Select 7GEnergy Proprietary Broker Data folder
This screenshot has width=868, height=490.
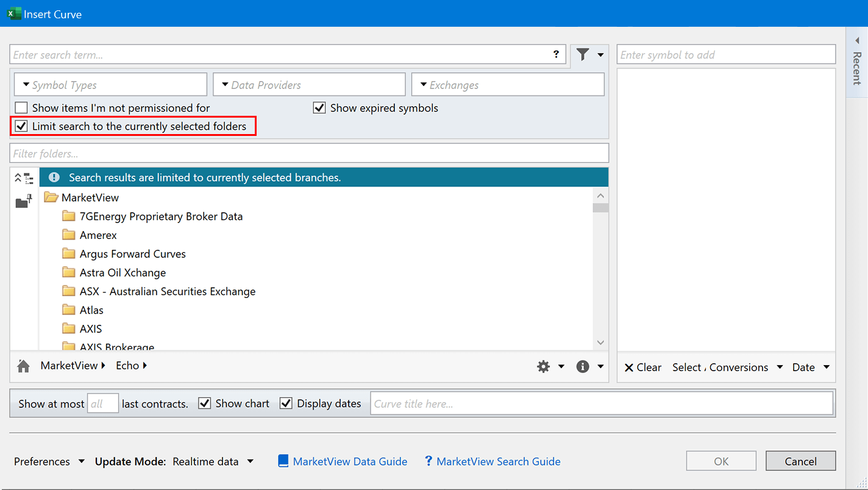click(x=162, y=216)
